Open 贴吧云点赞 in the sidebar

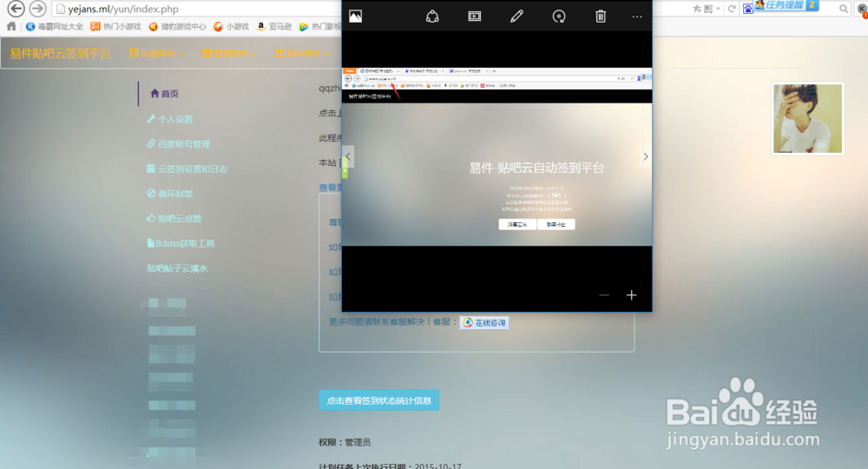coord(174,219)
